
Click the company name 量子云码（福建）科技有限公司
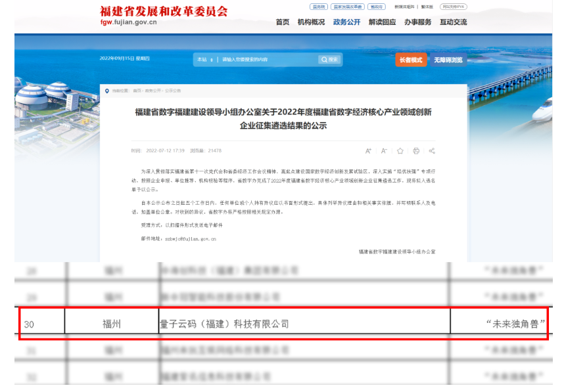224,324
